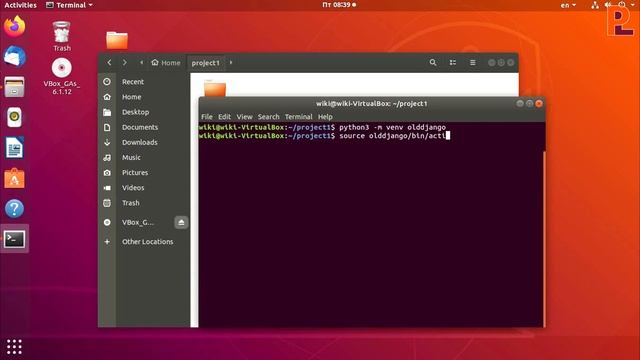640x360 pixels.
Task: Go back in Files window
Action: [x=109, y=62]
